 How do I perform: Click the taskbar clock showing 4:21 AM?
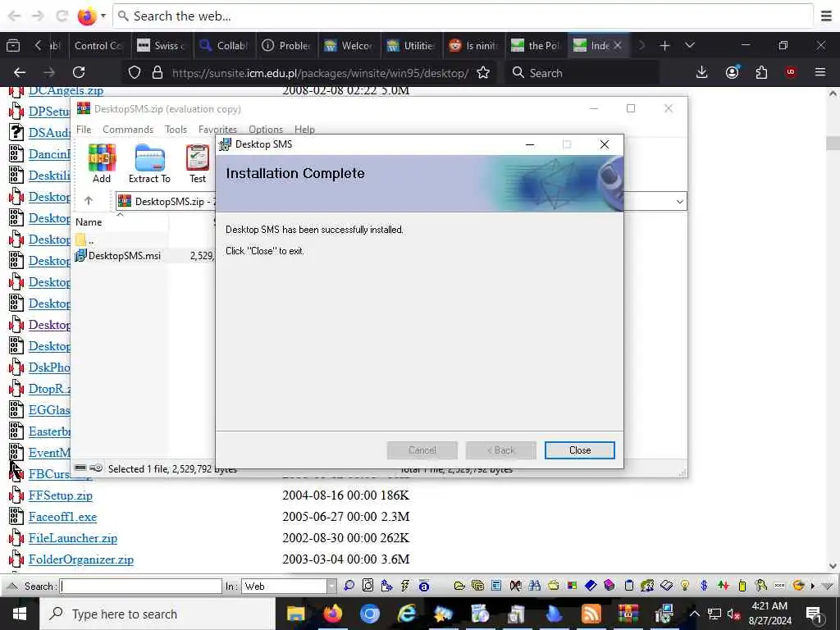tap(769, 614)
